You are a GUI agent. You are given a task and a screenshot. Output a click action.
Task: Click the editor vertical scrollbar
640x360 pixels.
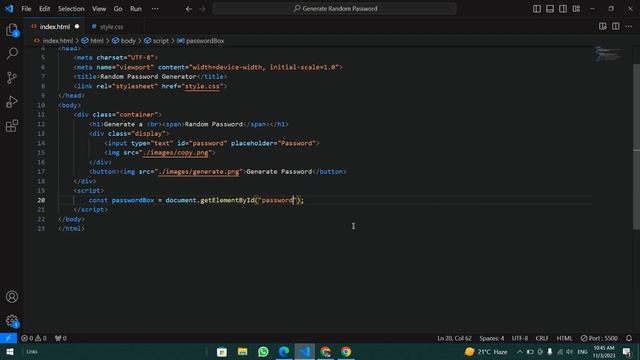pos(636,147)
